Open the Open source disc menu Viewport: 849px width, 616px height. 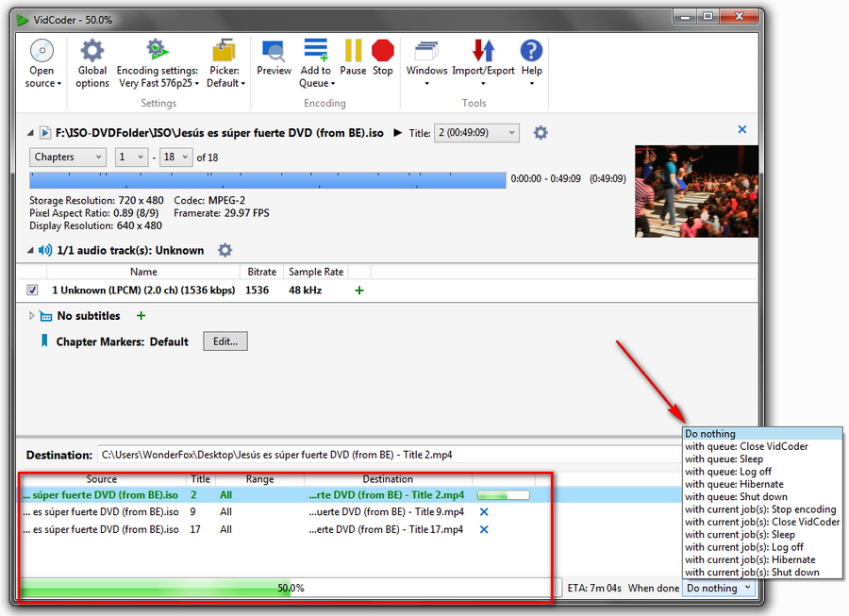pos(42,64)
